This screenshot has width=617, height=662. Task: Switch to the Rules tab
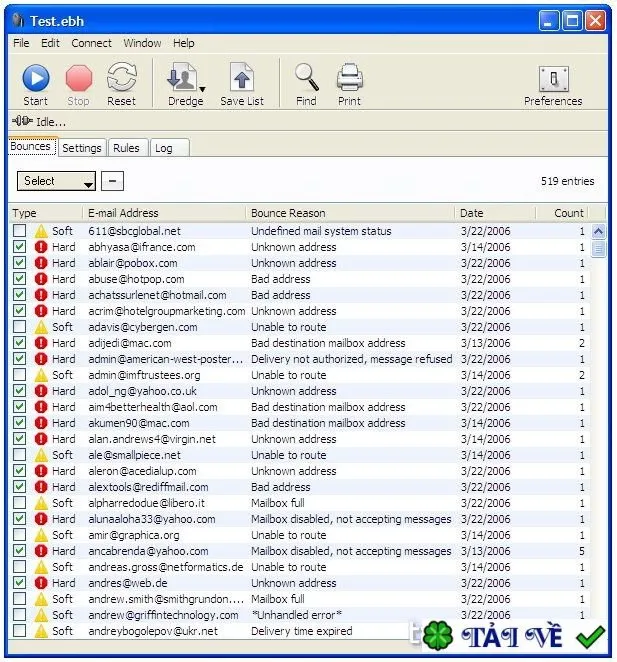click(x=126, y=148)
